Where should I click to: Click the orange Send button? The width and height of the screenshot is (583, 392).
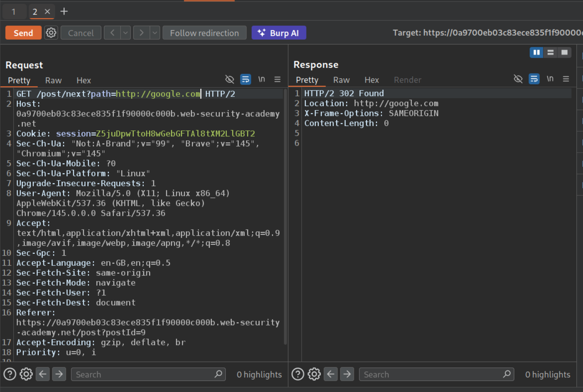click(23, 33)
